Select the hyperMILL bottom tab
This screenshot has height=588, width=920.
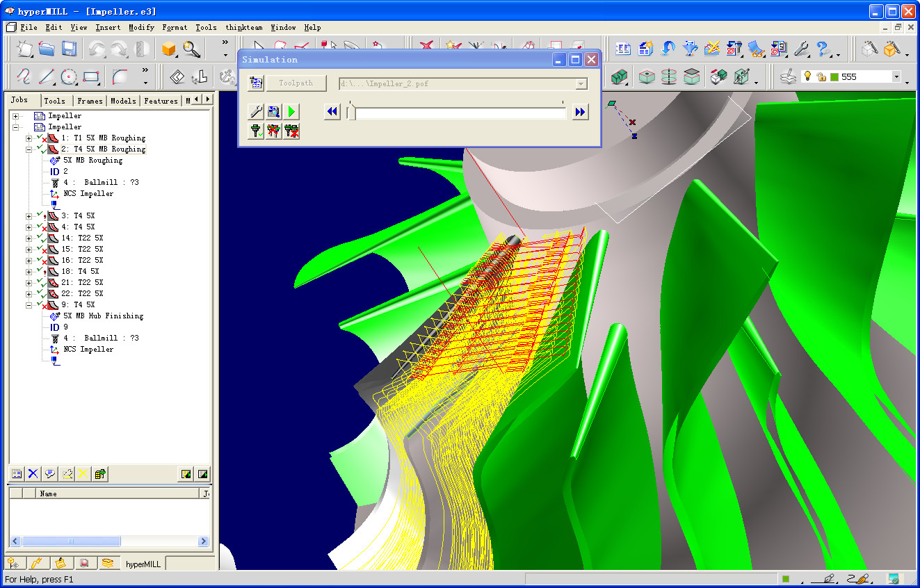(x=143, y=564)
